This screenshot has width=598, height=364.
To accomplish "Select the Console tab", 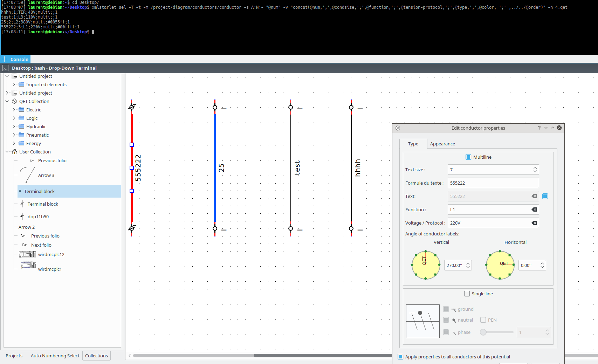I will [x=15, y=59].
